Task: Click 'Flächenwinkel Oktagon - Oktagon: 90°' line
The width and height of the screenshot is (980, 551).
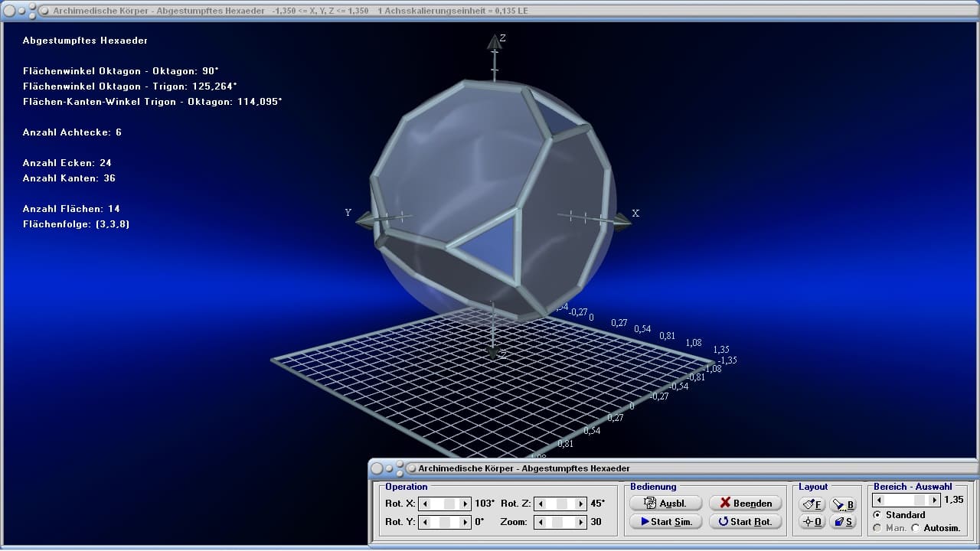Action: (121, 71)
